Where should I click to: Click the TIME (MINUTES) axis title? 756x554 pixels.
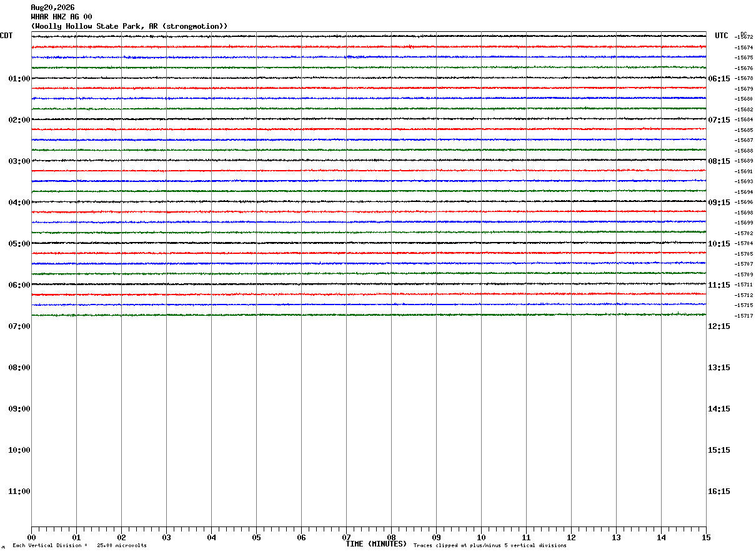(x=376, y=544)
